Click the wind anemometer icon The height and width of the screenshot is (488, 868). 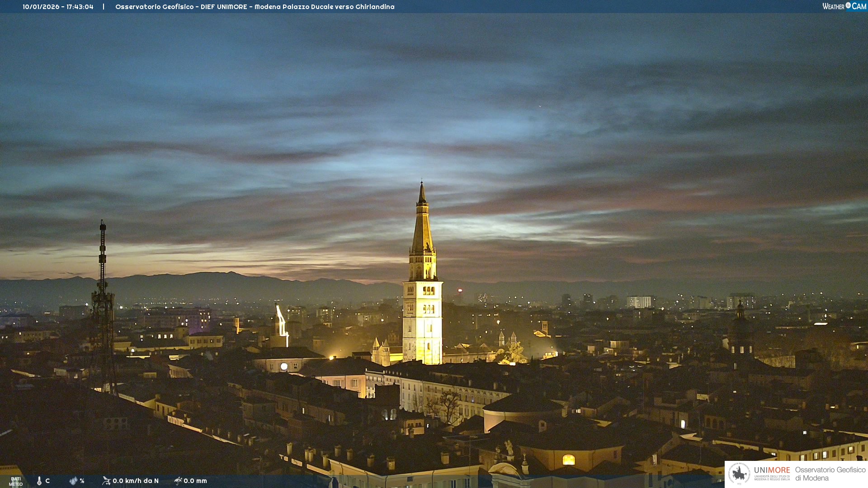point(106,481)
